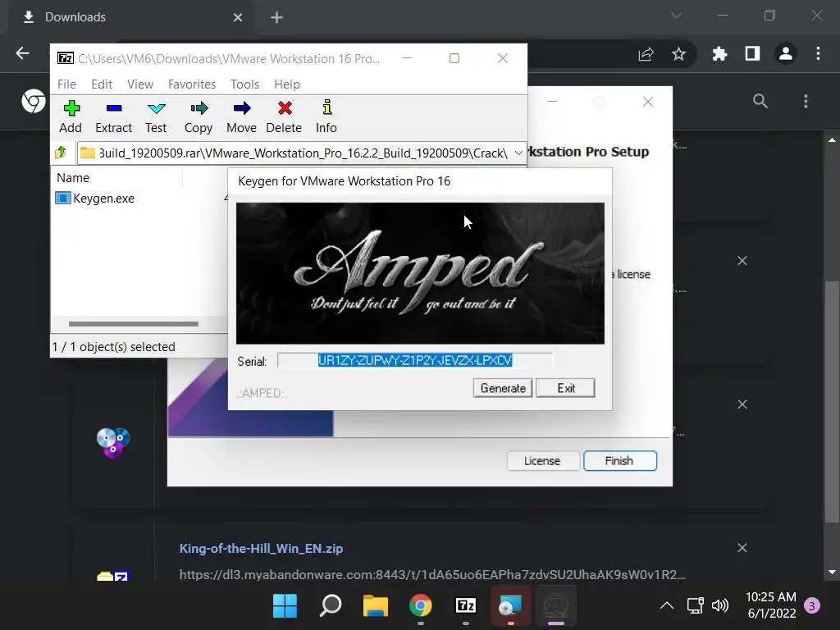Open the Favorites menu in 7-Zip
This screenshot has height=630, width=840.
point(192,84)
